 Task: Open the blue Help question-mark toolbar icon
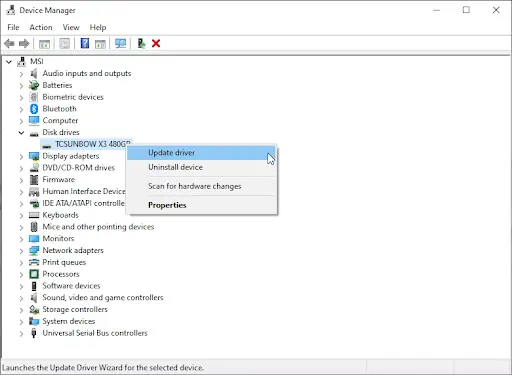85,43
